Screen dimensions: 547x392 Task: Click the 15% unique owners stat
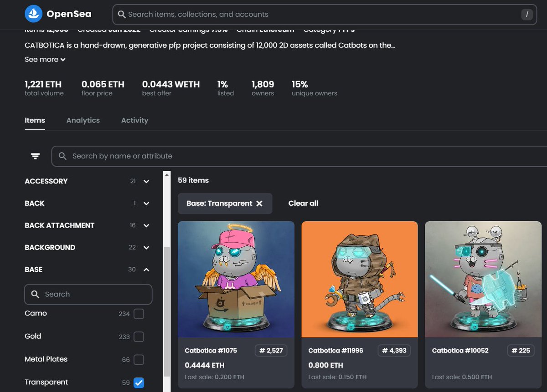pyautogui.click(x=315, y=88)
